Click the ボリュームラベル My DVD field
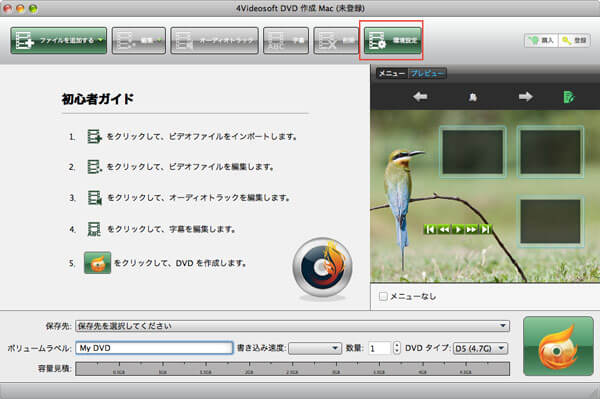600x399 pixels. 154,348
